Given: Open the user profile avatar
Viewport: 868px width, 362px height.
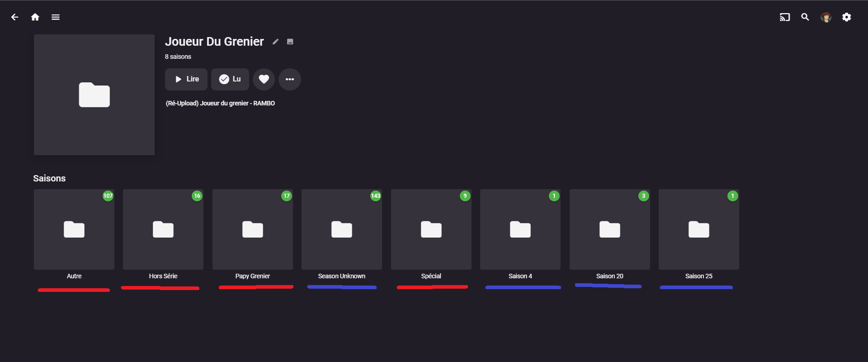Looking at the screenshot, I should tap(826, 17).
